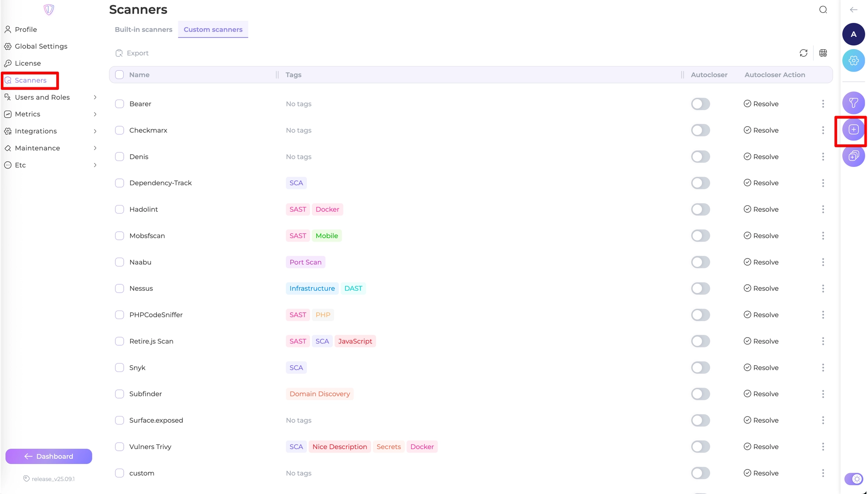The height and width of the screenshot is (494, 868).
Task: Open the table column settings icon
Action: pos(823,53)
